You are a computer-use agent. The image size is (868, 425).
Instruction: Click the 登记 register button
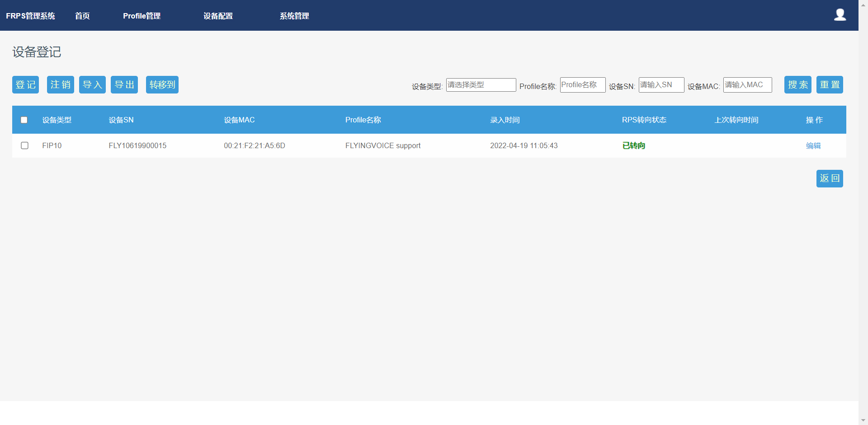tap(25, 85)
